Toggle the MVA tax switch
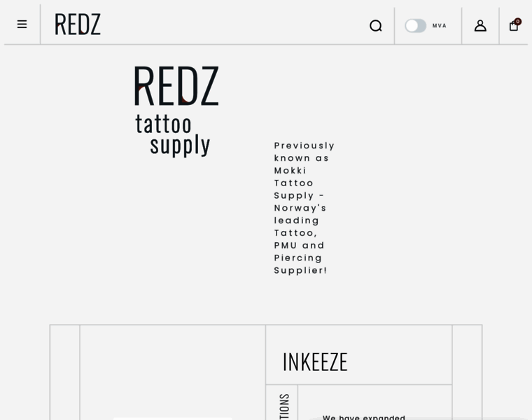 pos(416,26)
